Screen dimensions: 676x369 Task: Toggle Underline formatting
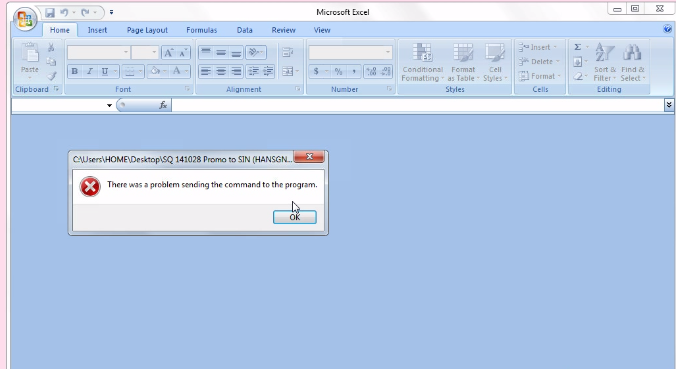(104, 71)
